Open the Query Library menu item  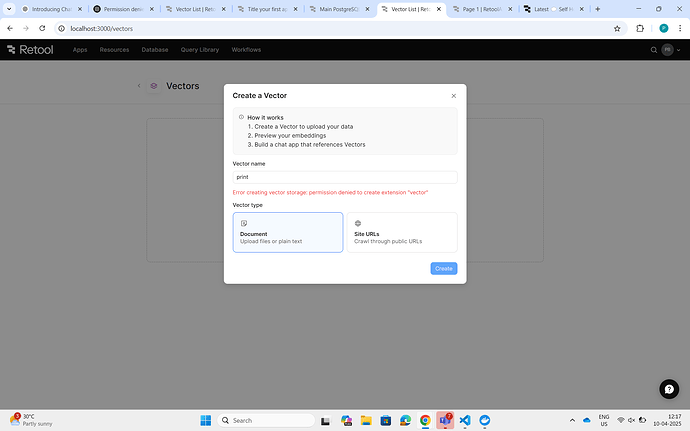click(200, 50)
